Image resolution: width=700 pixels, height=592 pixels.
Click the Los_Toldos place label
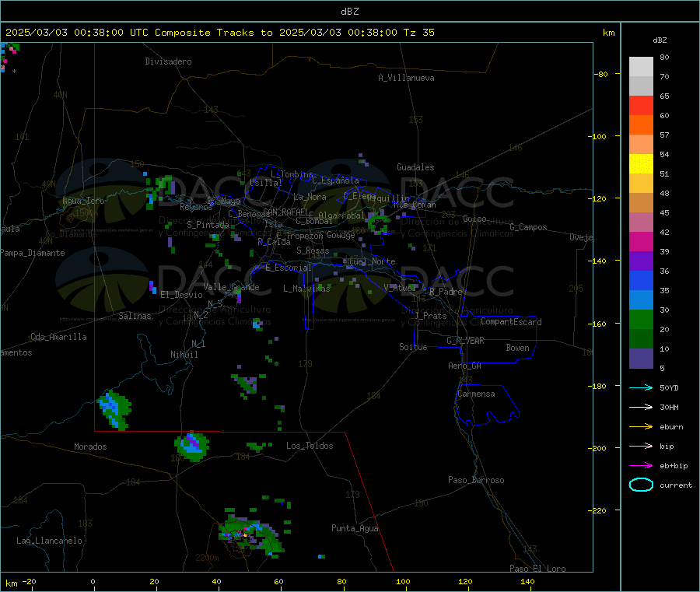click(x=310, y=446)
